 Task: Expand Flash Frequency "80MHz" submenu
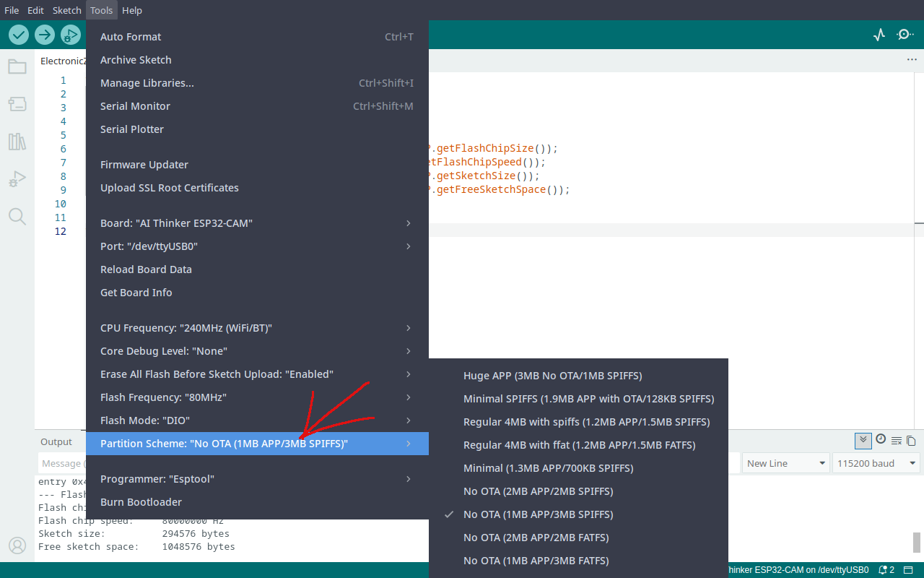(257, 397)
